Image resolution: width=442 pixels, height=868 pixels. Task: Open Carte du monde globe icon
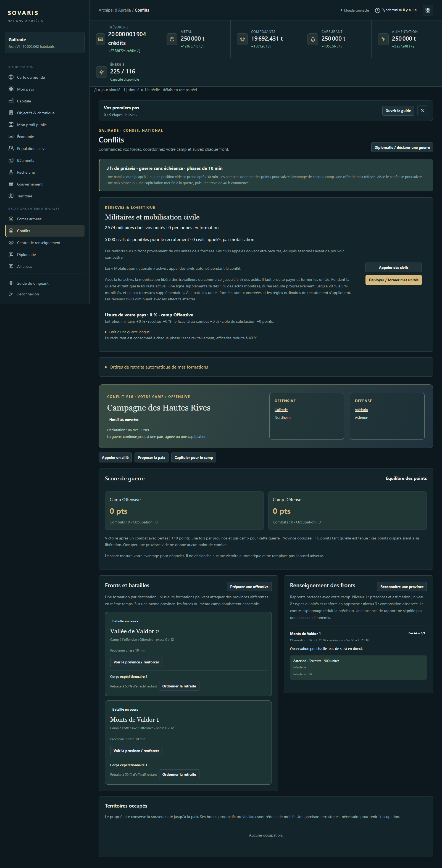pos(11,77)
